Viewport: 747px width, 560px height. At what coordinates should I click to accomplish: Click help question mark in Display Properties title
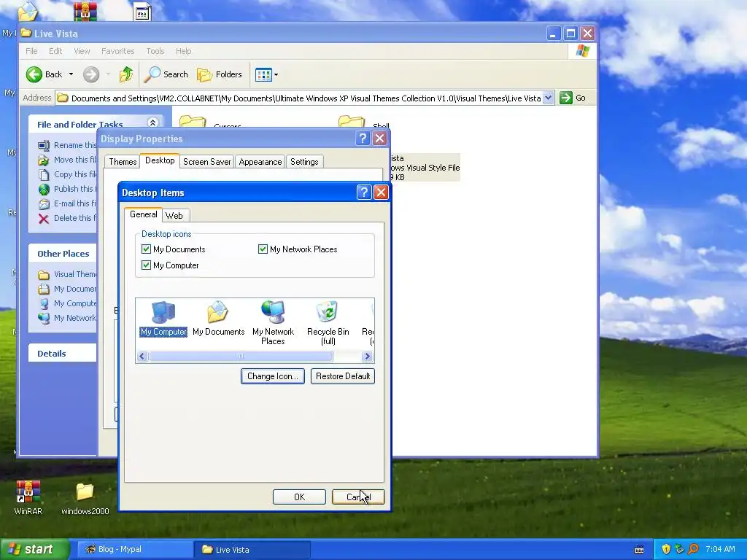click(x=363, y=139)
